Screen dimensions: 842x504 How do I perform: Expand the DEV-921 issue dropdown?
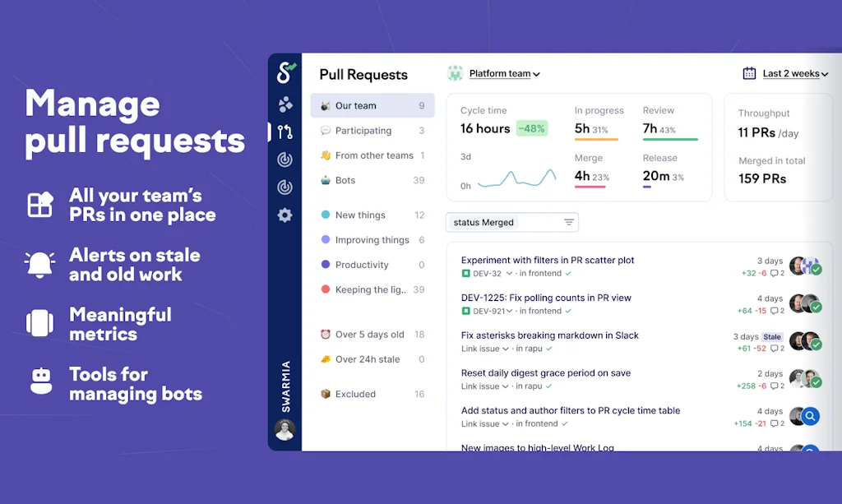pos(509,311)
